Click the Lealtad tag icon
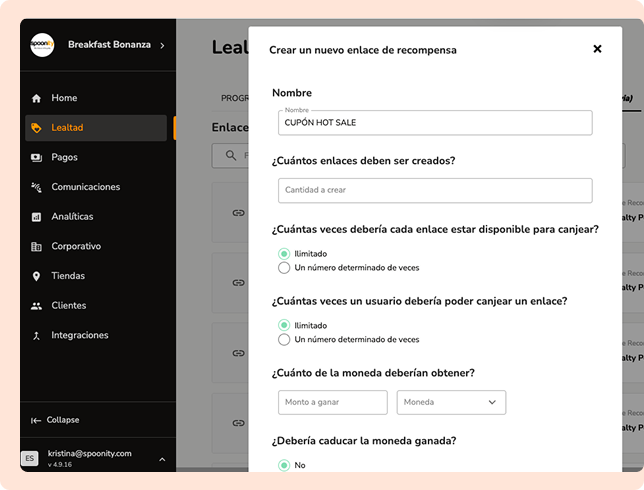Viewport: 644px width, 490px height. pyautogui.click(x=36, y=128)
